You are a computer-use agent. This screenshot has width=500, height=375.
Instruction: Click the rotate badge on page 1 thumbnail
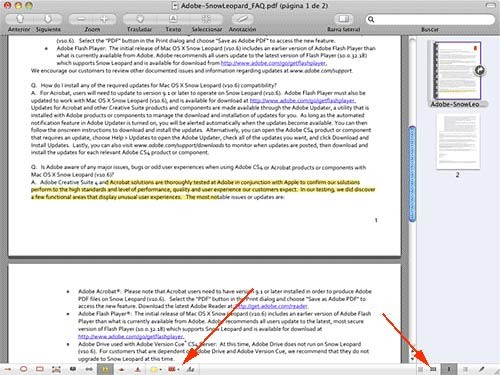[x=479, y=70]
